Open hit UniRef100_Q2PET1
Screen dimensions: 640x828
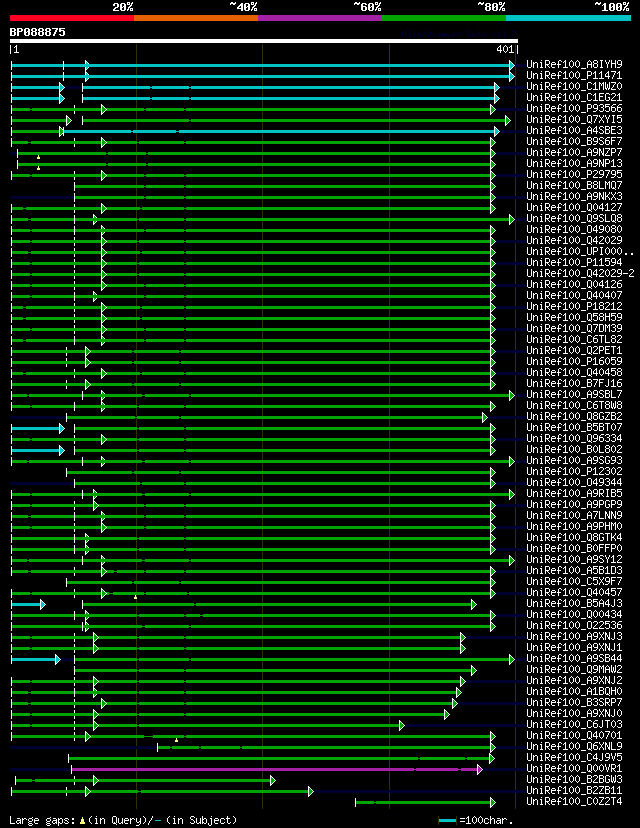[x=574, y=350]
